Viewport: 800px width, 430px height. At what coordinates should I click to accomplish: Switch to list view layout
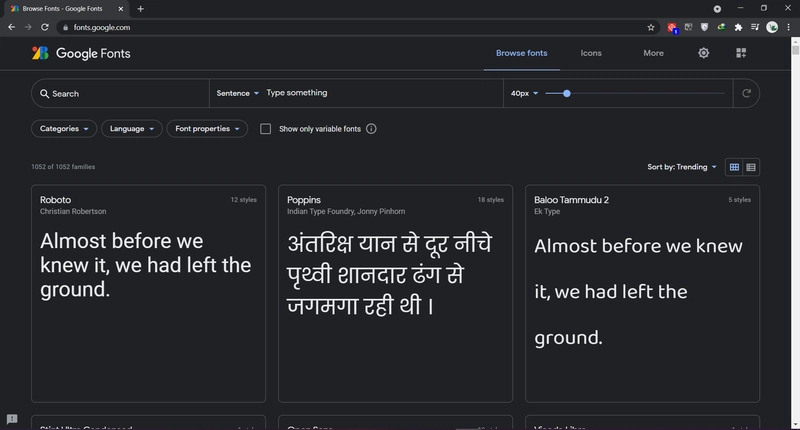pos(751,167)
